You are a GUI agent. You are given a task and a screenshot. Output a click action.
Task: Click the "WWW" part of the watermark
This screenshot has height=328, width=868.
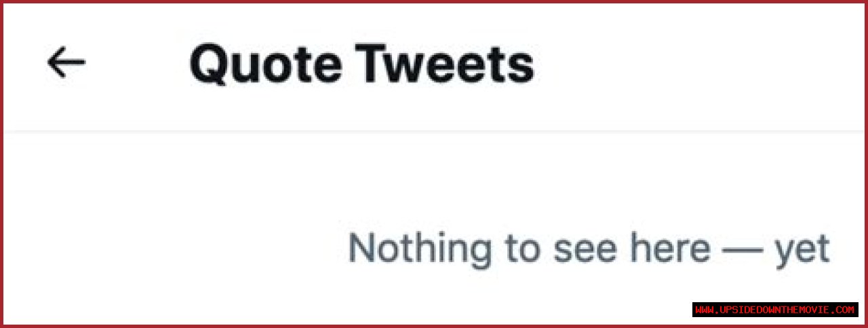705,310
